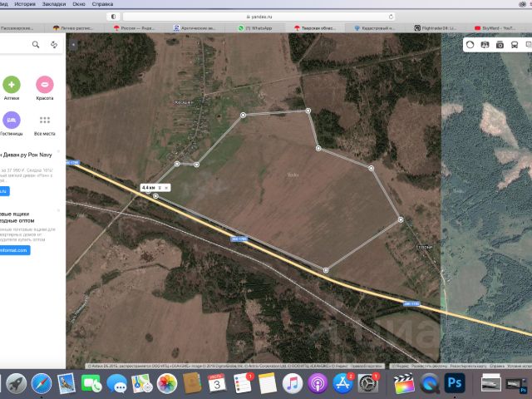
Task: Open the Закладки menu
Action: 54,4
